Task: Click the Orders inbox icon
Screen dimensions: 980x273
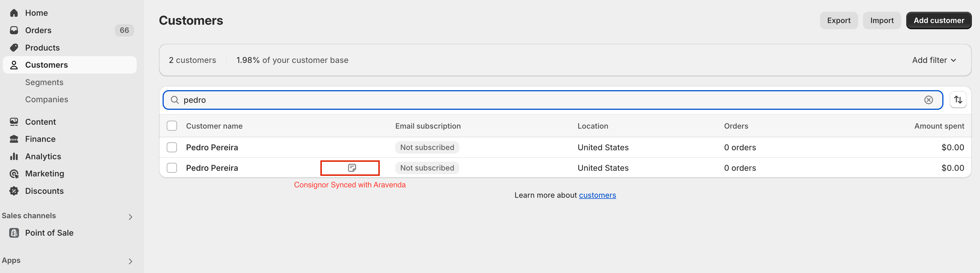Action: [14, 30]
